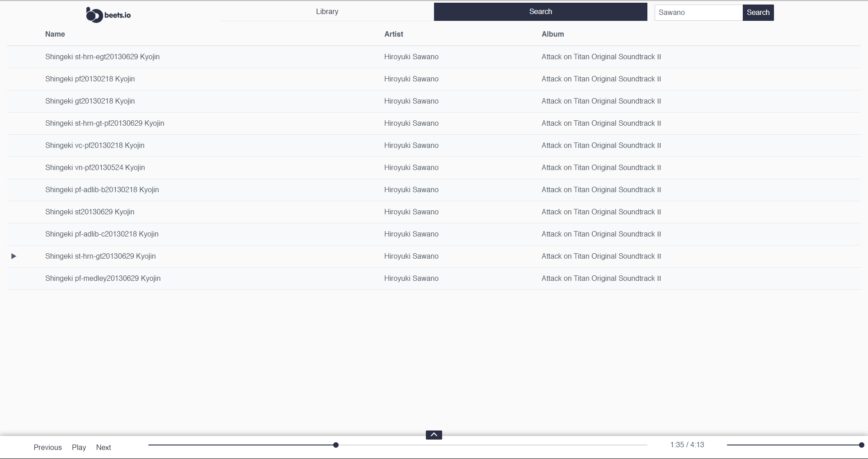Click the 1:35 / 4:13 time display
The width and height of the screenshot is (868, 459).
click(x=687, y=445)
